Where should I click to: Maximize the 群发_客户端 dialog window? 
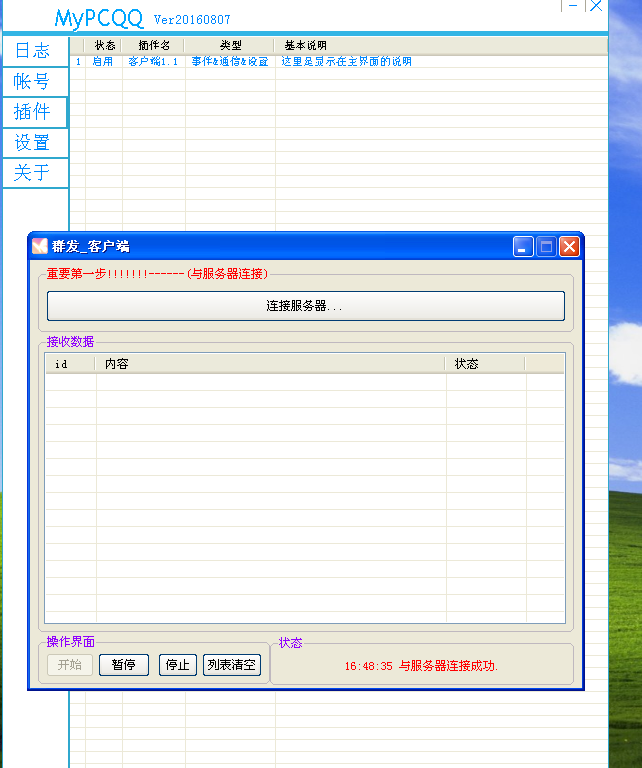pyautogui.click(x=547, y=247)
